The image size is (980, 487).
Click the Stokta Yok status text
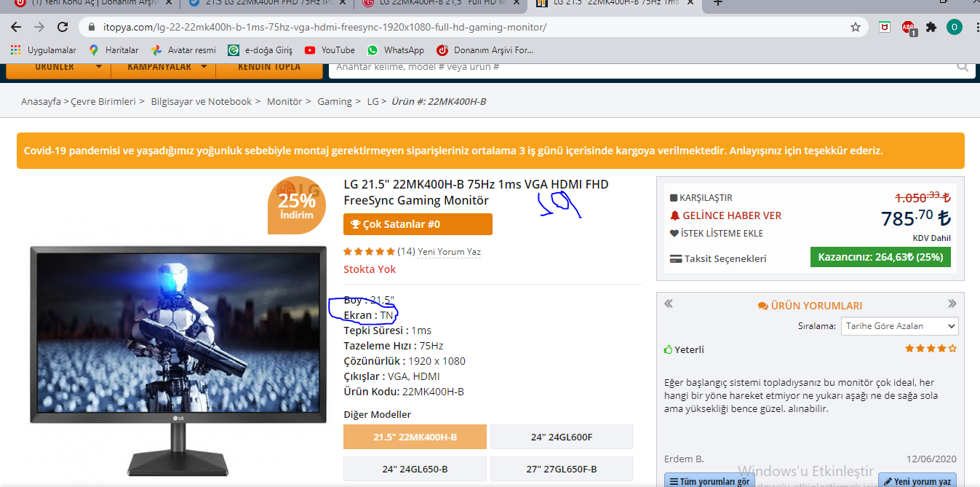(370, 269)
